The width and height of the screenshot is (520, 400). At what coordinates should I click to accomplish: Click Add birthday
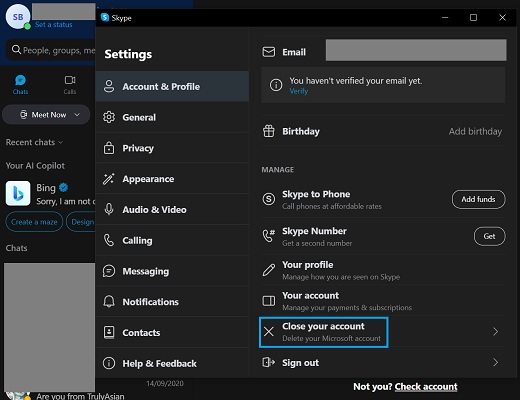(475, 131)
